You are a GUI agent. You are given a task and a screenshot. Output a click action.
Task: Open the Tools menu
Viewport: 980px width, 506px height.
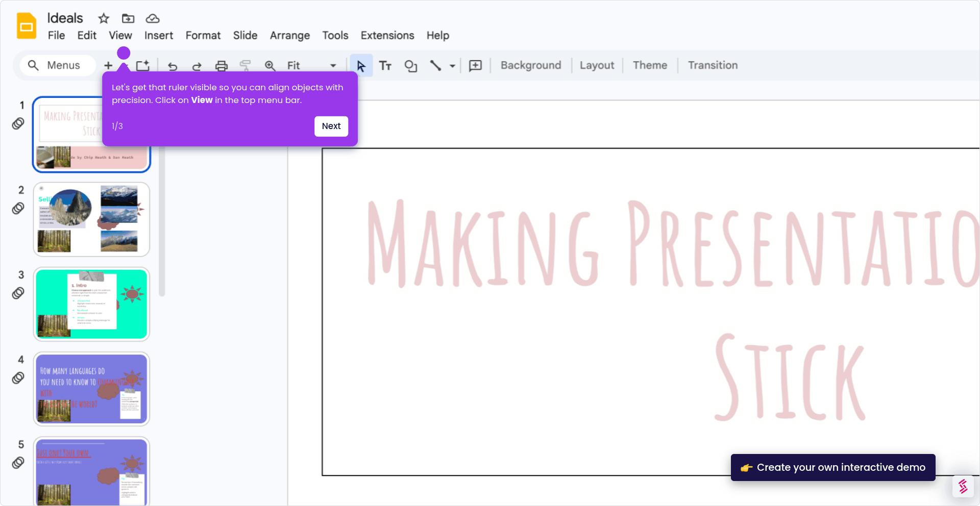[x=335, y=35]
